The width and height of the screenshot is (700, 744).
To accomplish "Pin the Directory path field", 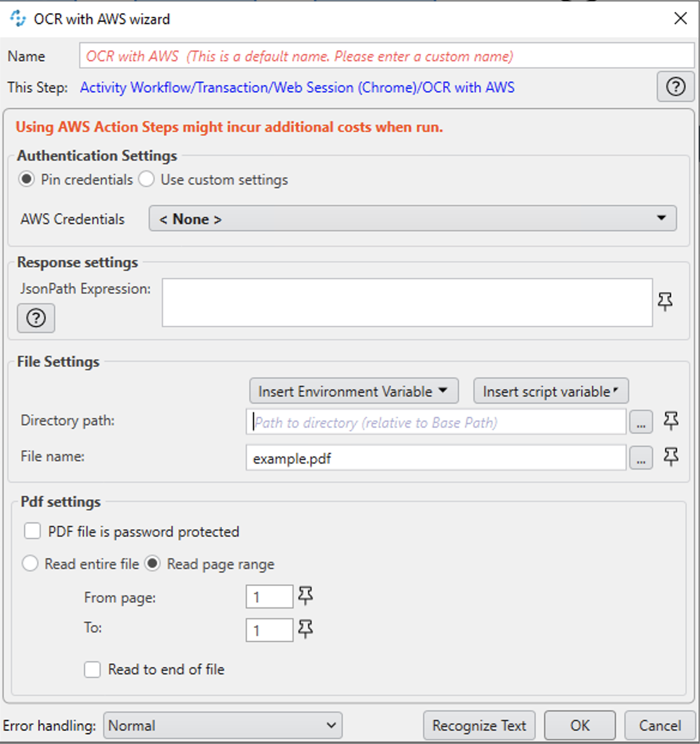I will click(x=671, y=421).
